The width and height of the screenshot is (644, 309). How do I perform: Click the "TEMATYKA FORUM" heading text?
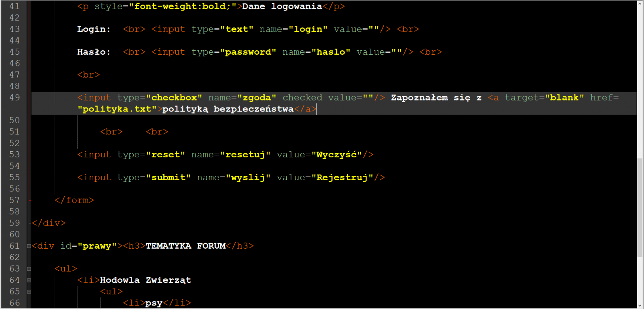[x=185, y=246]
